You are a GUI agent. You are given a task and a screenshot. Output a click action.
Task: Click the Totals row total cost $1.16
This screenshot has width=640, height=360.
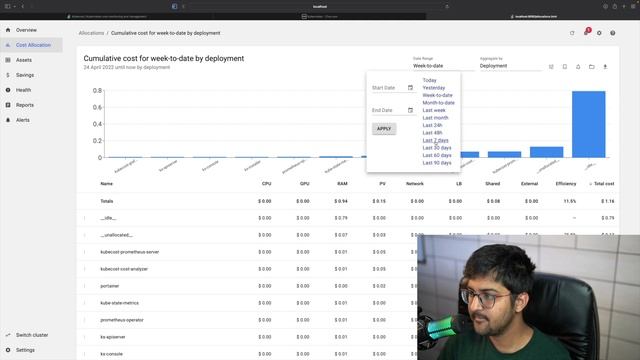pos(607,201)
